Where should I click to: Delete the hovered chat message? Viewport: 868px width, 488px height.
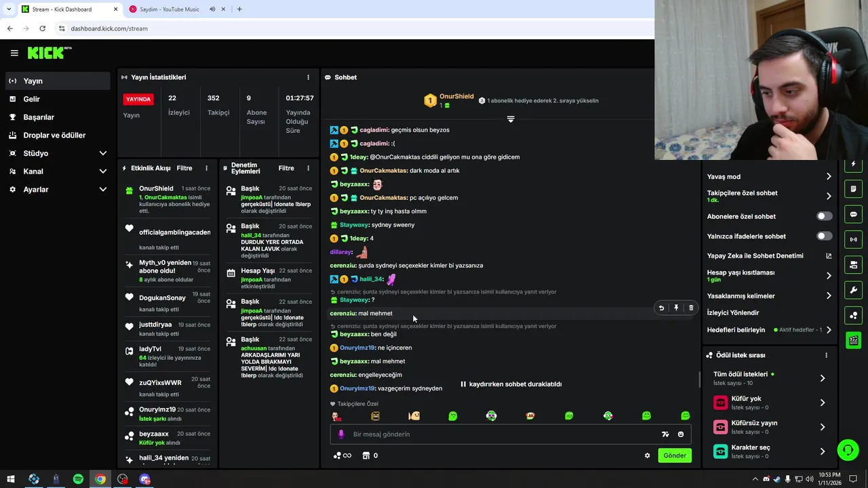691,308
